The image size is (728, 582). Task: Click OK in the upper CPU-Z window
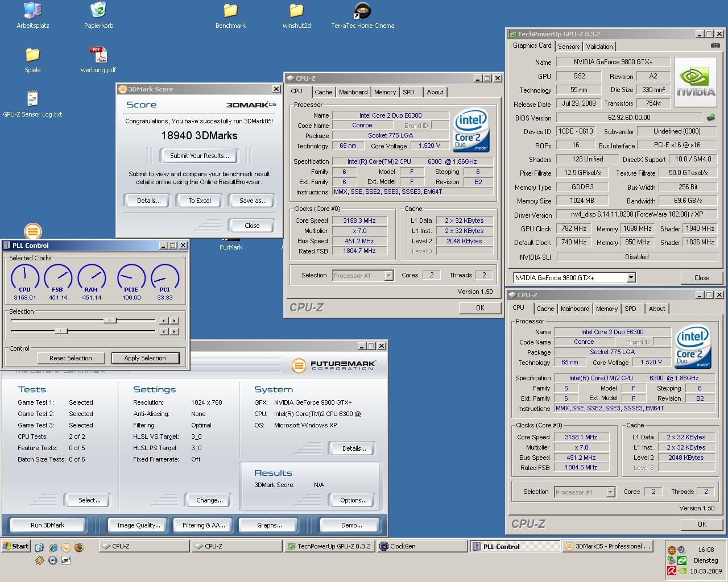coord(480,308)
